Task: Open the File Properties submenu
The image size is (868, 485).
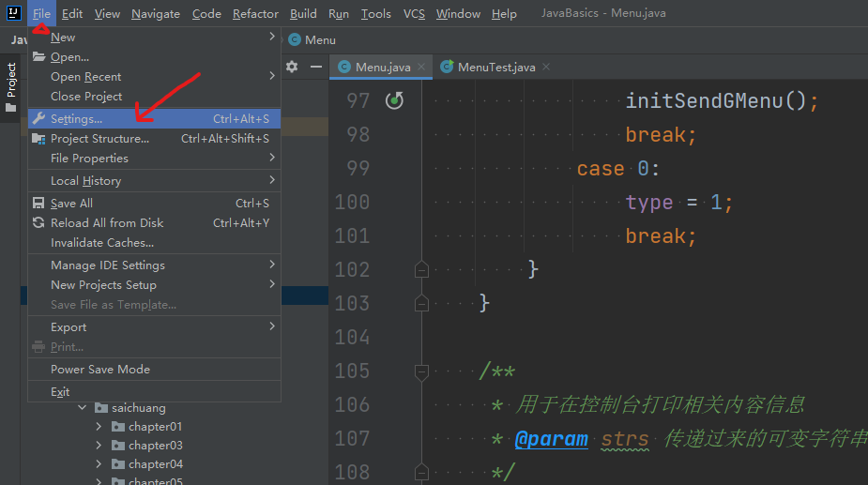Action: tap(154, 159)
